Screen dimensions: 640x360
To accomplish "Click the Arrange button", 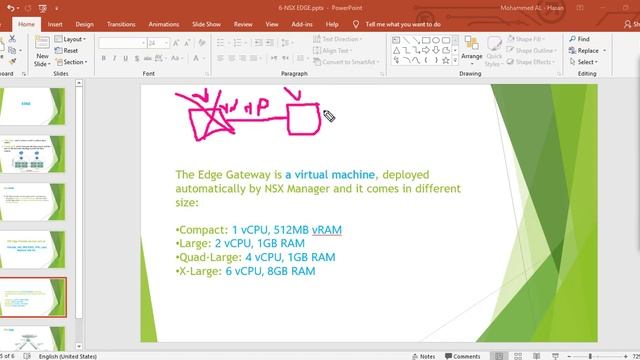I will [x=471, y=51].
